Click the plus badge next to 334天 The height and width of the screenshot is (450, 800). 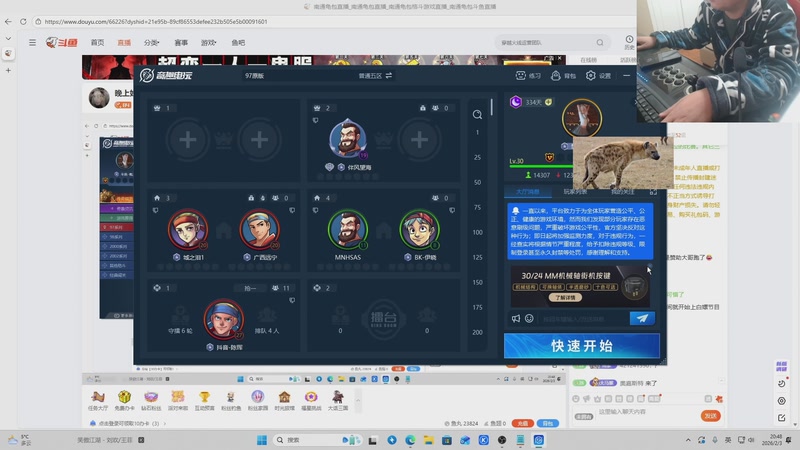click(548, 102)
